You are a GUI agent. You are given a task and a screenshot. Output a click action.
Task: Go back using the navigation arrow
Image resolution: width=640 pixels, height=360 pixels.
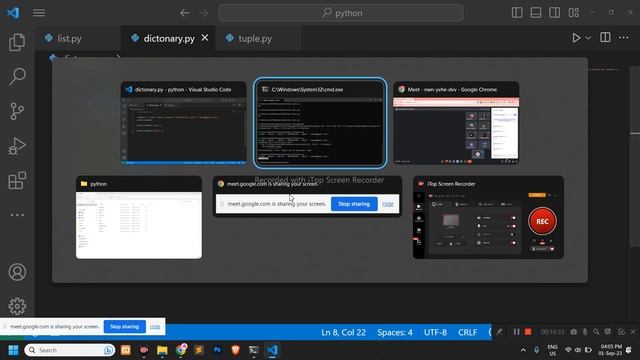(x=184, y=13)
